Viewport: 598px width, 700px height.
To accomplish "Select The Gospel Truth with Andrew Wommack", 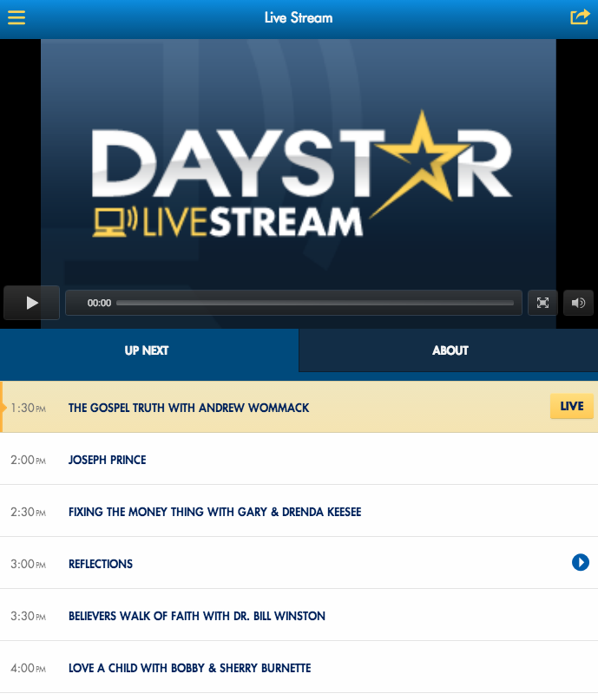I will click(299, 407).
